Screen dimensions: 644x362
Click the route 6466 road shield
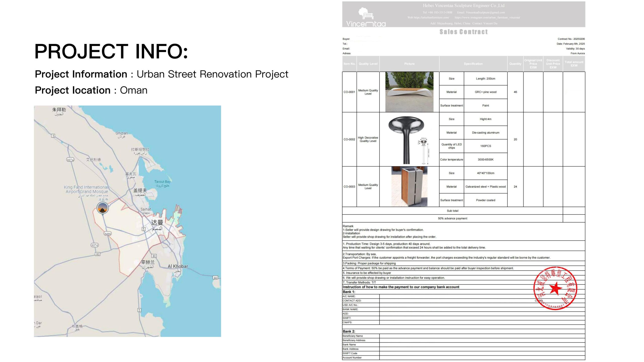107,234
